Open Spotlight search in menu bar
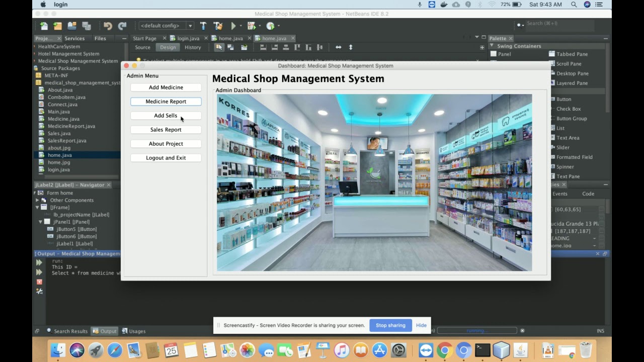The width and height of the screenshot is (644, 362). [574, 5]
